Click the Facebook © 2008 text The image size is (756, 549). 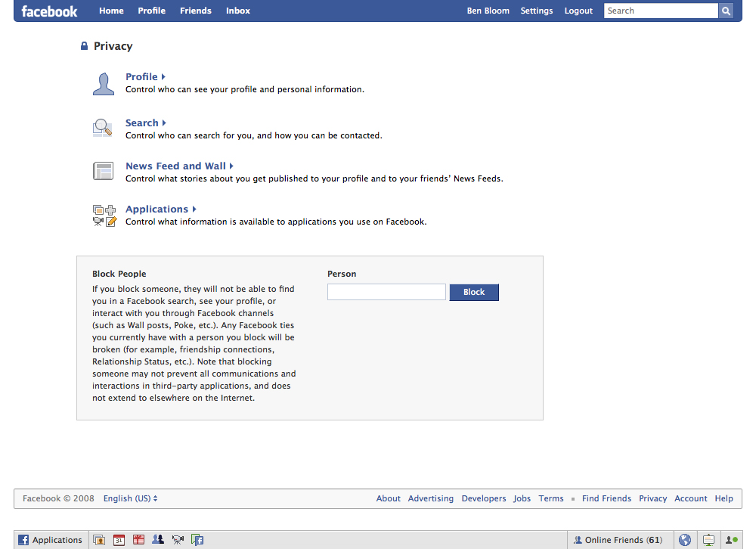pyautogui.click(x=58, y=498)
